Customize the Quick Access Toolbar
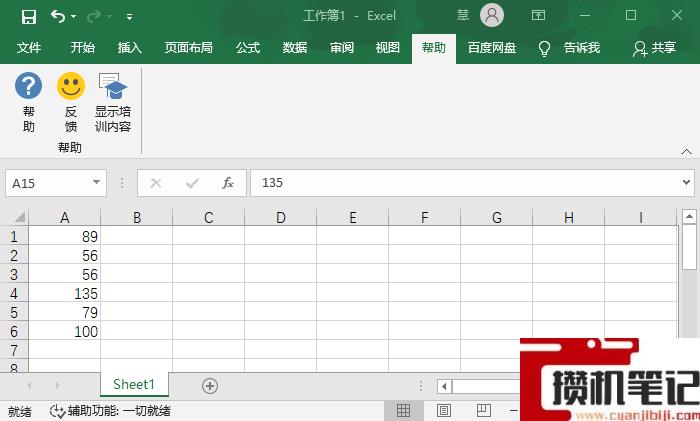Screen dimensions: 700x421 point(129,17)
